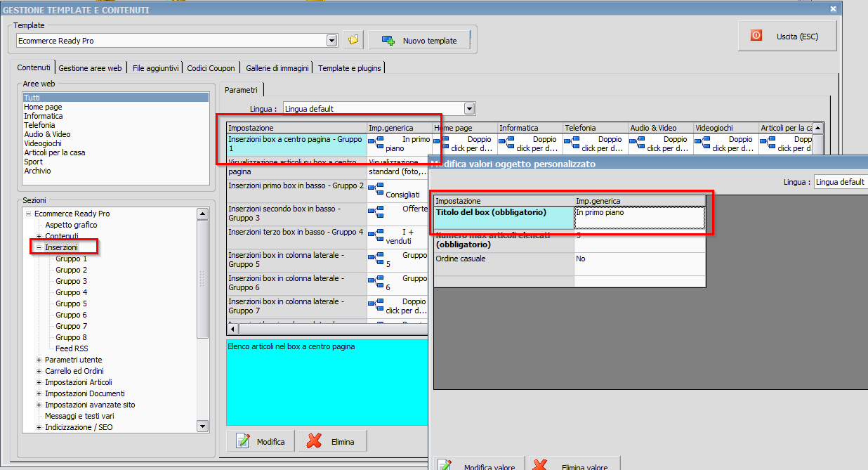
Task: Click the Titolo del box value field
Action: pyautogui.click(x=640, y=218)
